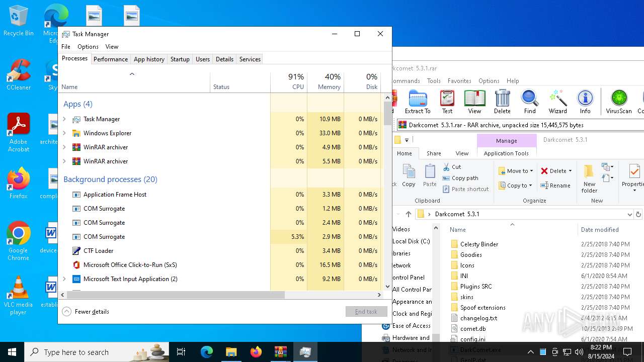This screenshot has height=362, width=644.
Task: Create a New folder from ribbon
Action: (x=590, y=178)
